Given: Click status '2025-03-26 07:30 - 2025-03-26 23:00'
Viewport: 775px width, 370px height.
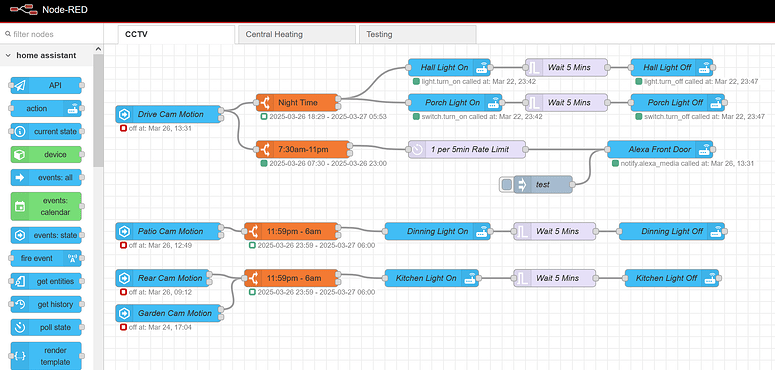Looking at the screenshot, I should (328, 164).
